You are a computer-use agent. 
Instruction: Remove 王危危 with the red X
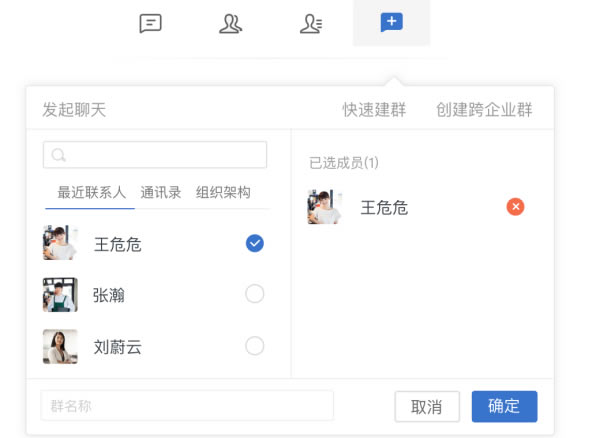tap(515, 207)
